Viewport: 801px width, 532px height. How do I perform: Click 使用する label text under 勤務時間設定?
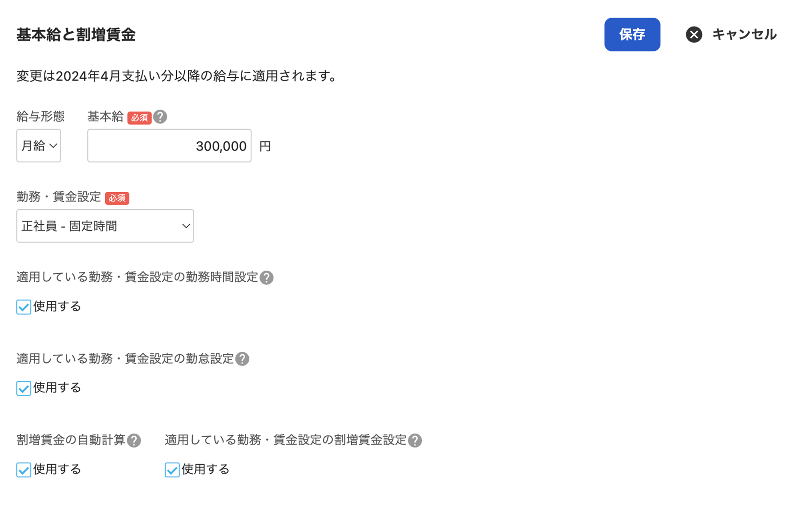pos(57,307)
